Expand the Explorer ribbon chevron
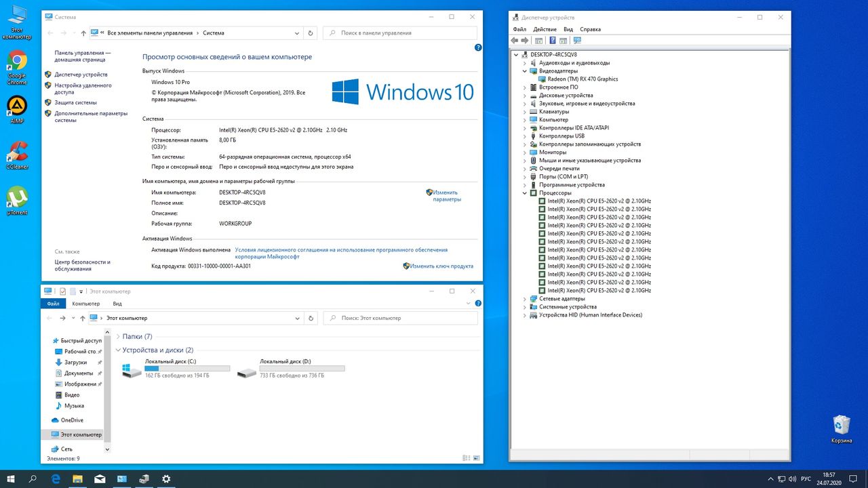 [x=467, y=304]
